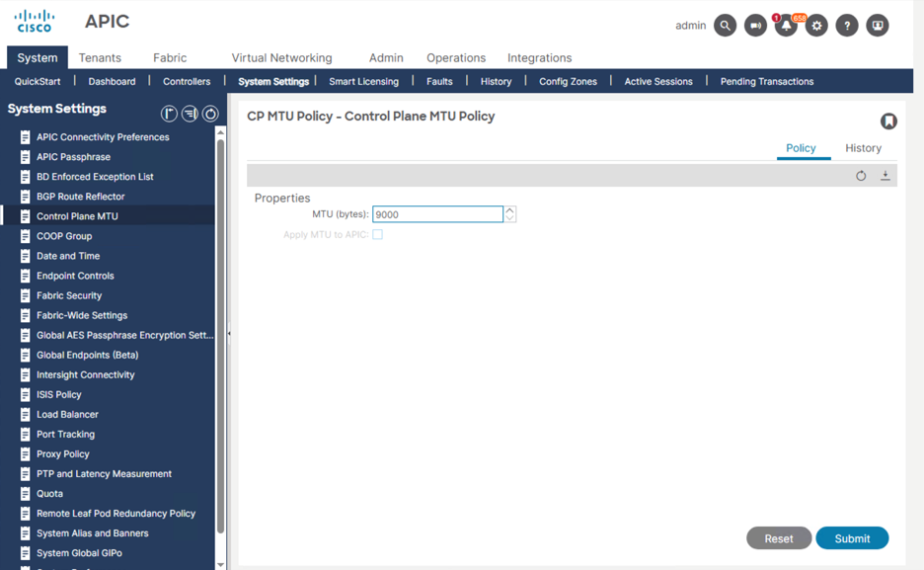Open the Integrations menu tab
The image size is (924, 570).
[539, 57]
